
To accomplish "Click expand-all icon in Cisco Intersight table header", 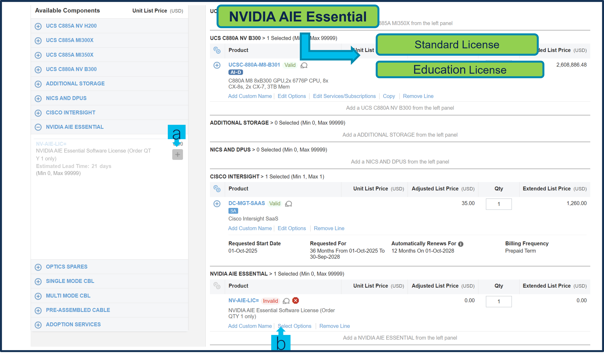I will 217,189.
